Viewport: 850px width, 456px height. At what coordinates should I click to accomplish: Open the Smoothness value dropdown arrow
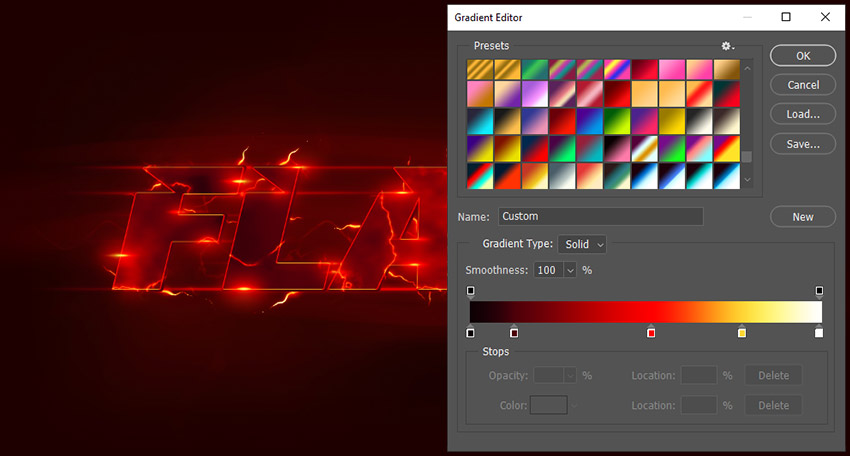pyautogui.click(x=570, y=270)
